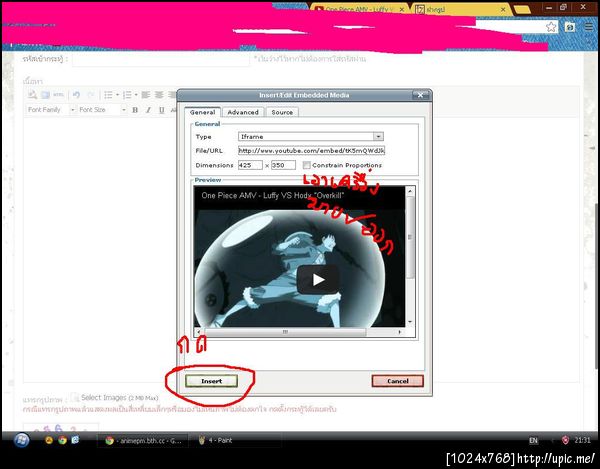Click the Insert button in the media dialog

[211, 381]
